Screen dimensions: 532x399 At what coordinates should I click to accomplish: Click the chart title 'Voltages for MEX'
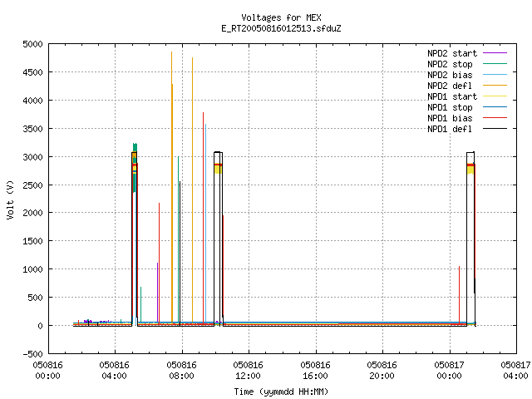[x=281, y=17]
